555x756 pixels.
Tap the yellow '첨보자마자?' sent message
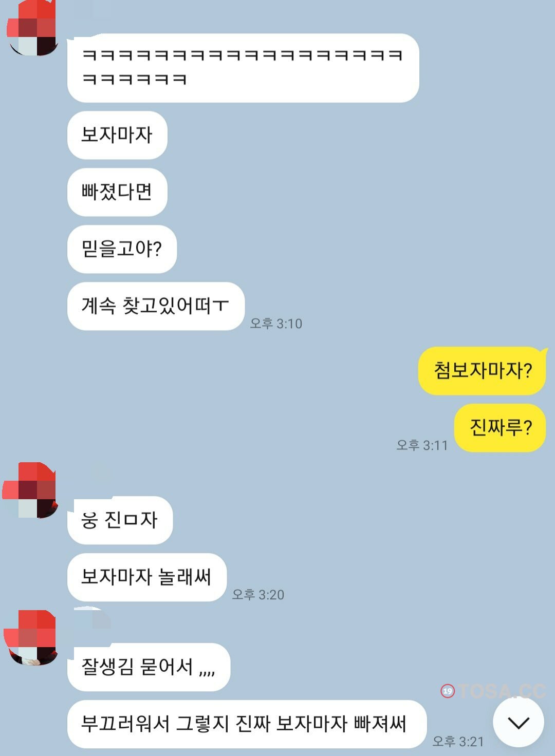483,371
